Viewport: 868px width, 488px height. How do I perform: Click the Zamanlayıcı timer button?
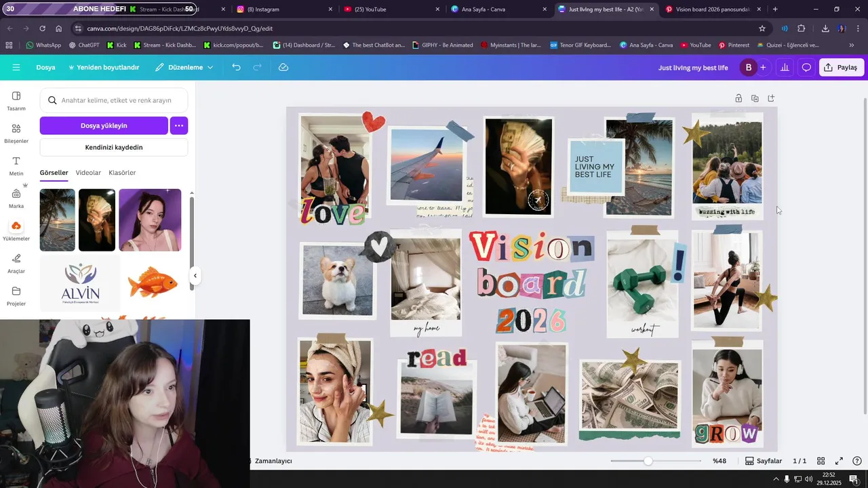[271, 461]
